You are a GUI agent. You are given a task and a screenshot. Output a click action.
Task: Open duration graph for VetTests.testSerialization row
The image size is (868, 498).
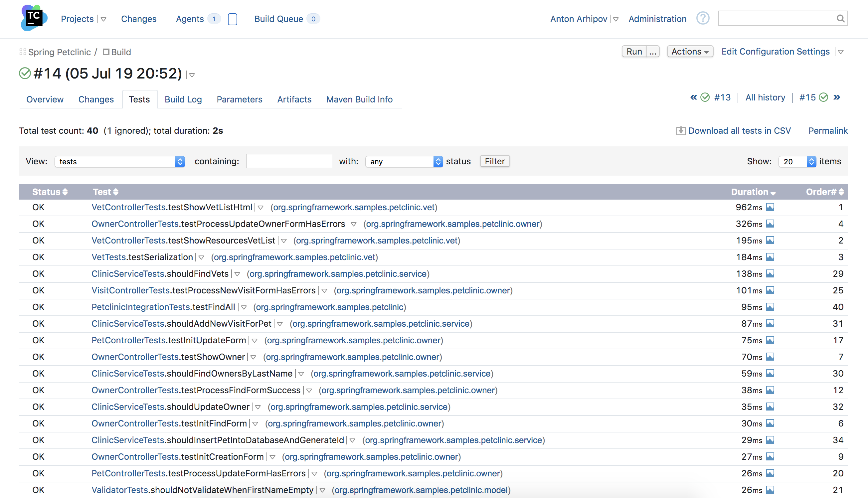click(x=770, y=257)
